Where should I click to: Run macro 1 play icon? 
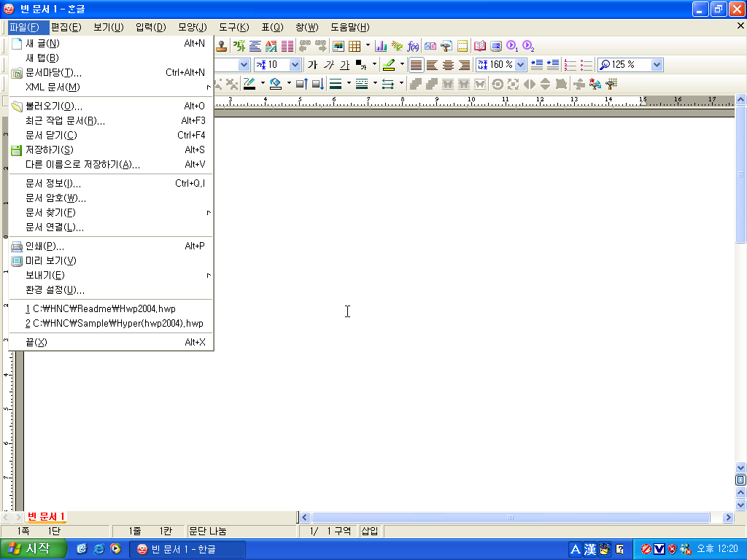pyautogui.click(x=512, y=46)
